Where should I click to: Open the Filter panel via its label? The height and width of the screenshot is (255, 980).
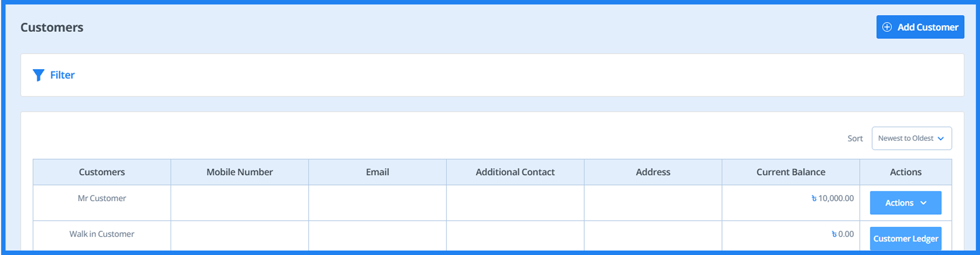[62, 75]
